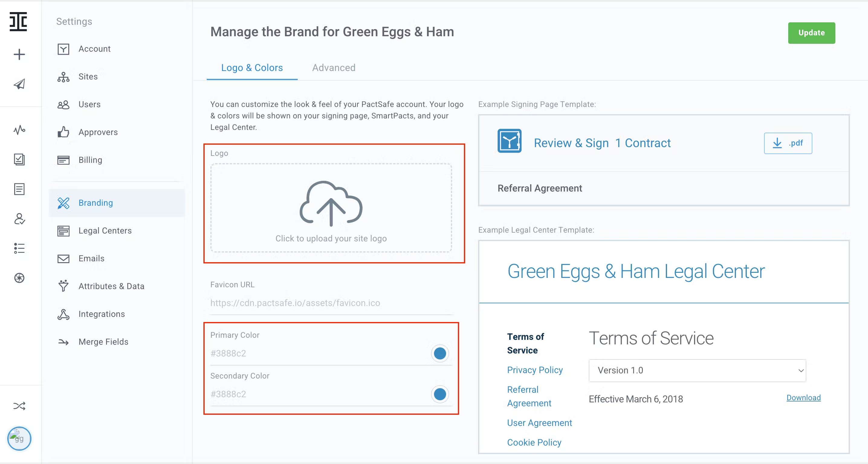
Task: Click Referral Agreement title in signing preview
Action: (539, 188)
